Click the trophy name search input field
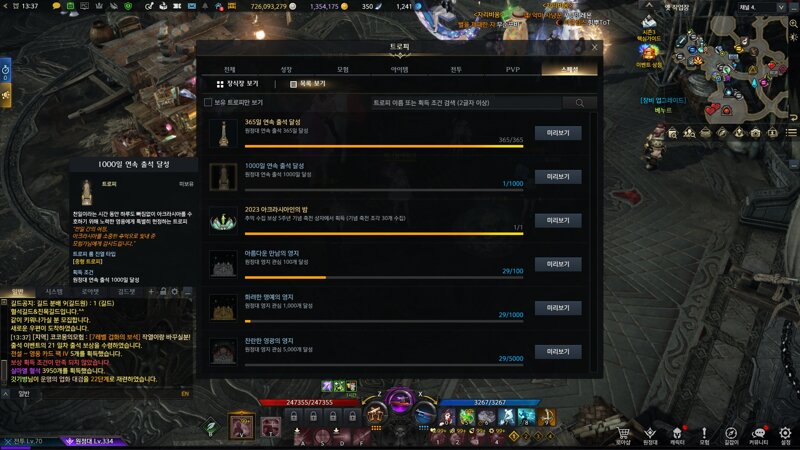 pos(466,103)
